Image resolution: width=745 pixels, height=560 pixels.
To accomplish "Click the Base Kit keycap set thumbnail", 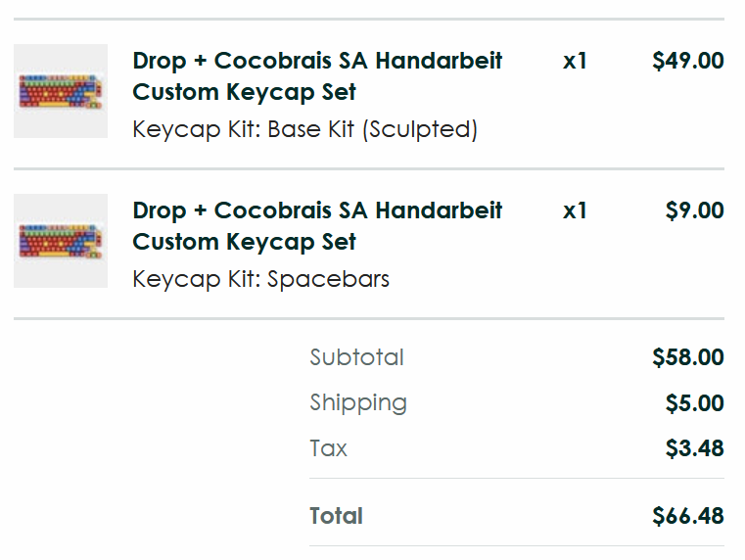I will tap(61, 91).
